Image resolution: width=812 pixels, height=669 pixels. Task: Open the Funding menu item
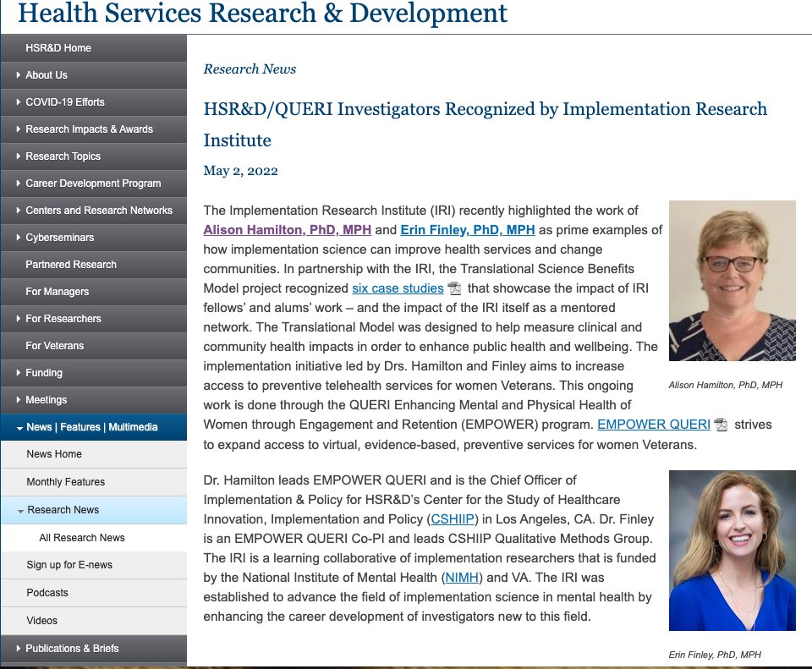[94, 372]
